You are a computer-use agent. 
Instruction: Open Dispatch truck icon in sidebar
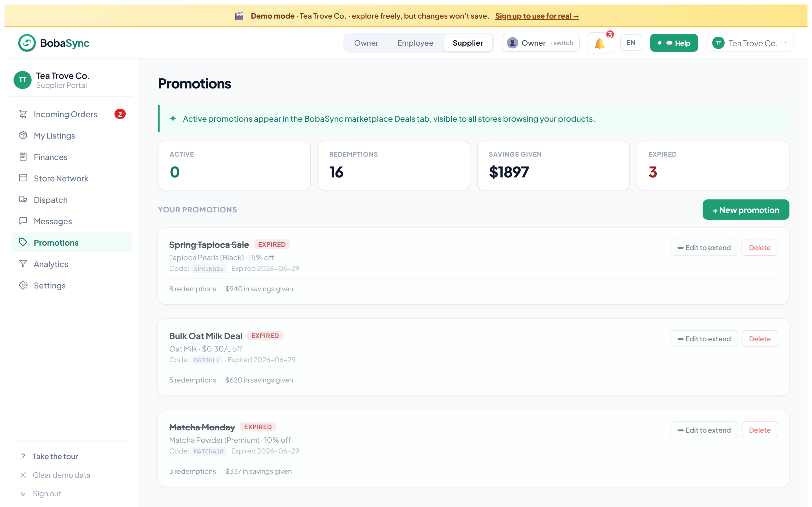point(23,200)
